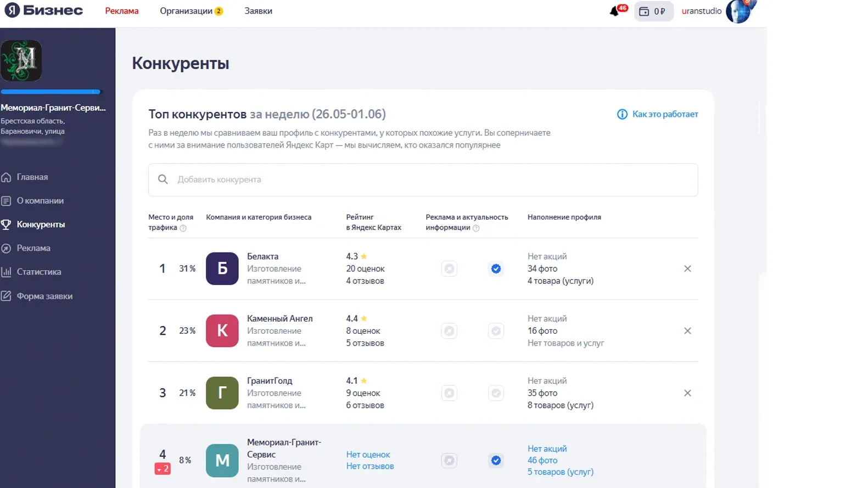Click the Добавить конкурента search field
Image resolution: width=868 pixels, height=488 pixels.
(x=423, y=180)
